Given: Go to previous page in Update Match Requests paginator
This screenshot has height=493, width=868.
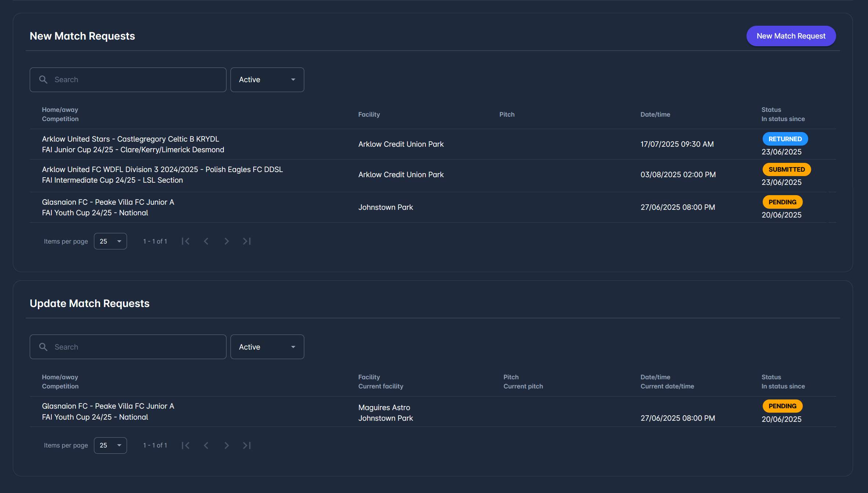Looking at the screenshot, I should [x=206, y=445].
